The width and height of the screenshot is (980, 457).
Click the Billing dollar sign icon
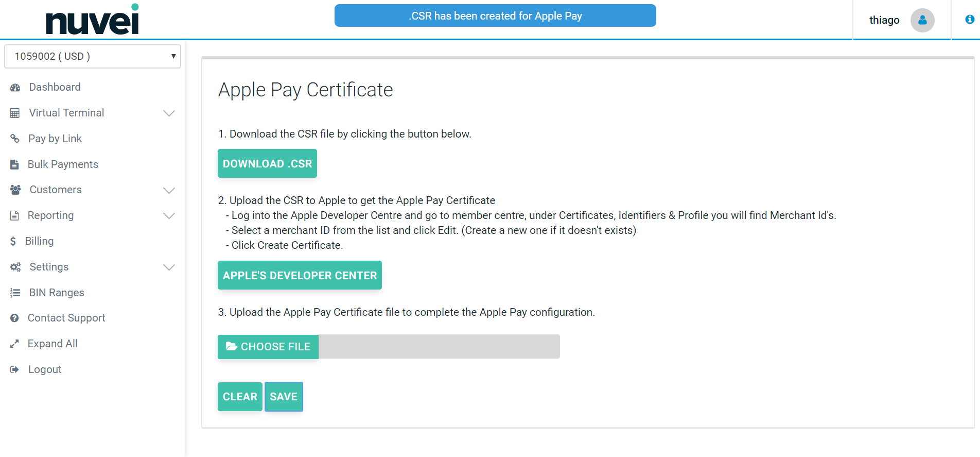pyautogui.click(x=13, y=241)
